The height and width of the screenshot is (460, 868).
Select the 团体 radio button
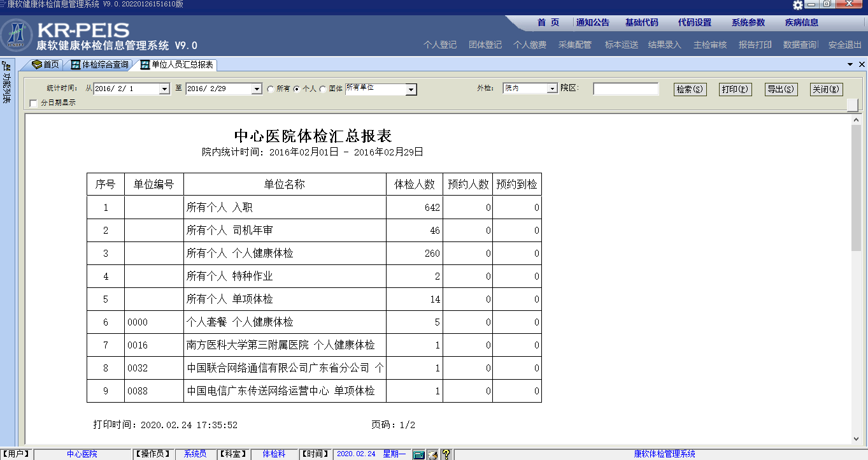tap(323, 89)
